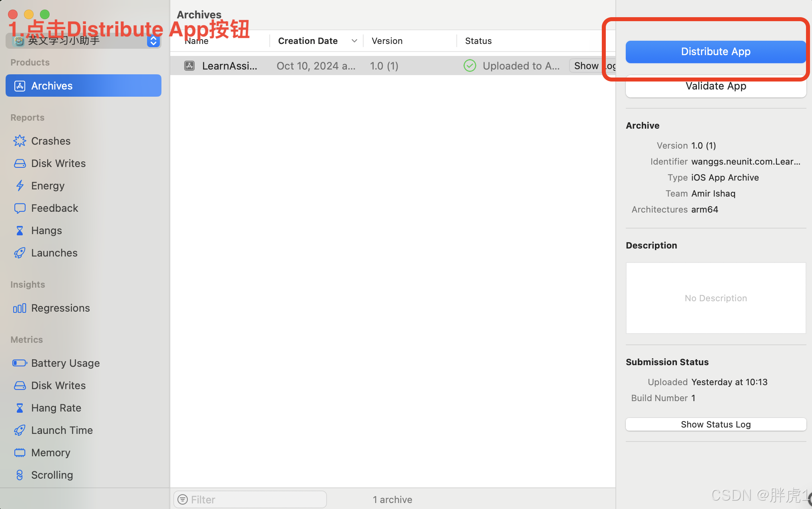The height and width of the screenshot is (509, 812).
Task: Click the Launches rocket icon
Action: [20, 253]
